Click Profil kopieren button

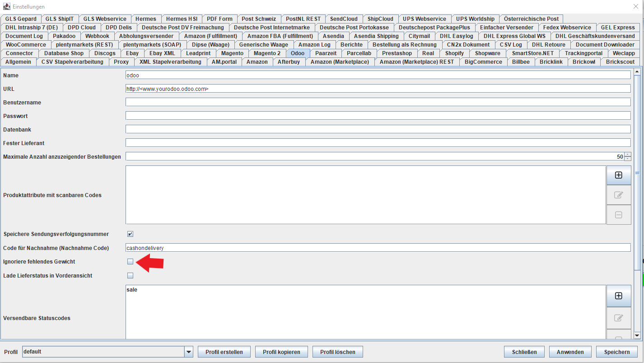click(281, 352)
